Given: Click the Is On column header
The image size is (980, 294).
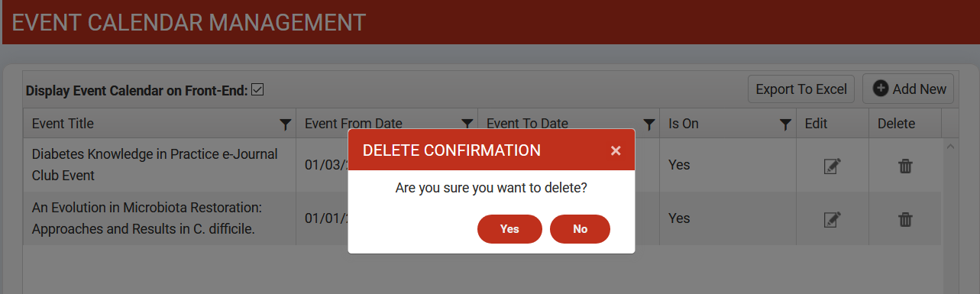Looking at the screenshot, I should (x=684, y=124).
